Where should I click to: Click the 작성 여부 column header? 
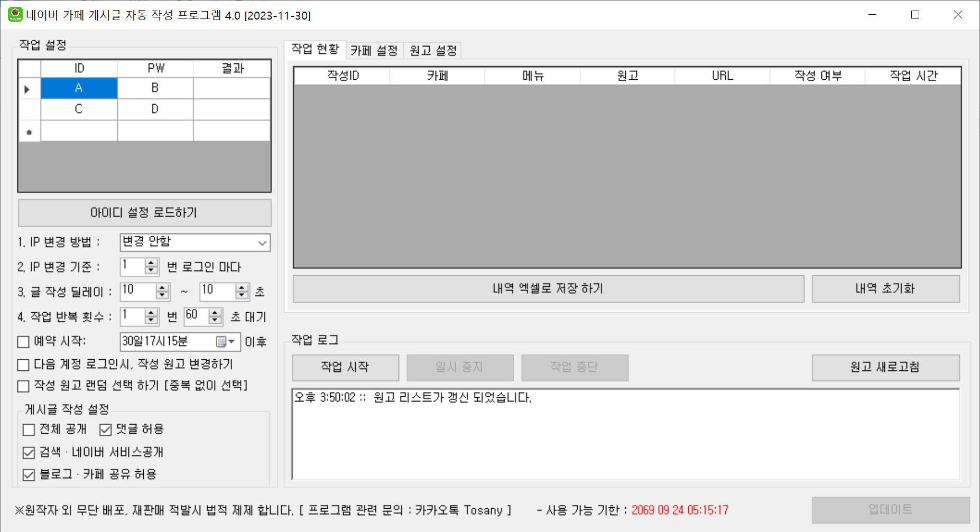[x=818, y=76]
